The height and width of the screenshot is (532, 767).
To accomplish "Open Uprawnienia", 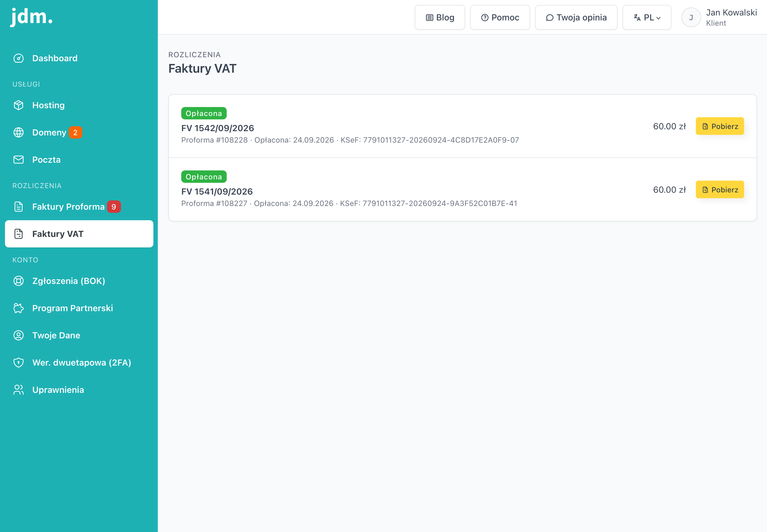I will click(x=79, y=390).
